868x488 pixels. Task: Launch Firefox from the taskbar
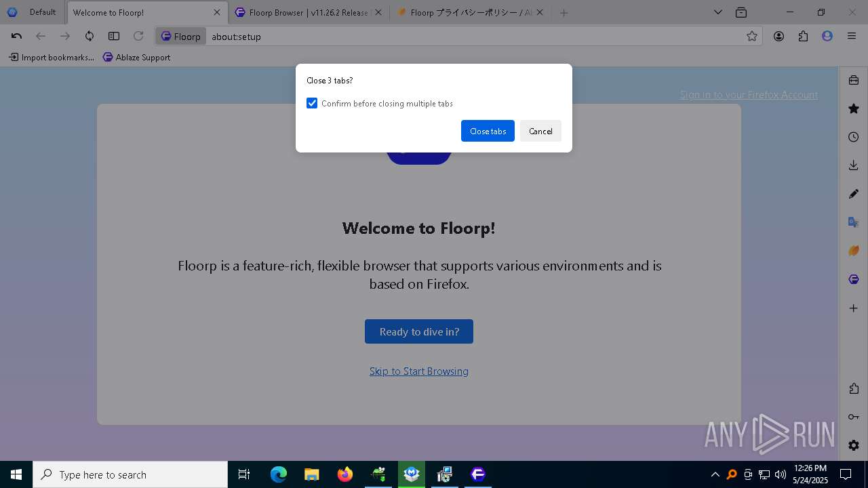click(x=345, y=474)
